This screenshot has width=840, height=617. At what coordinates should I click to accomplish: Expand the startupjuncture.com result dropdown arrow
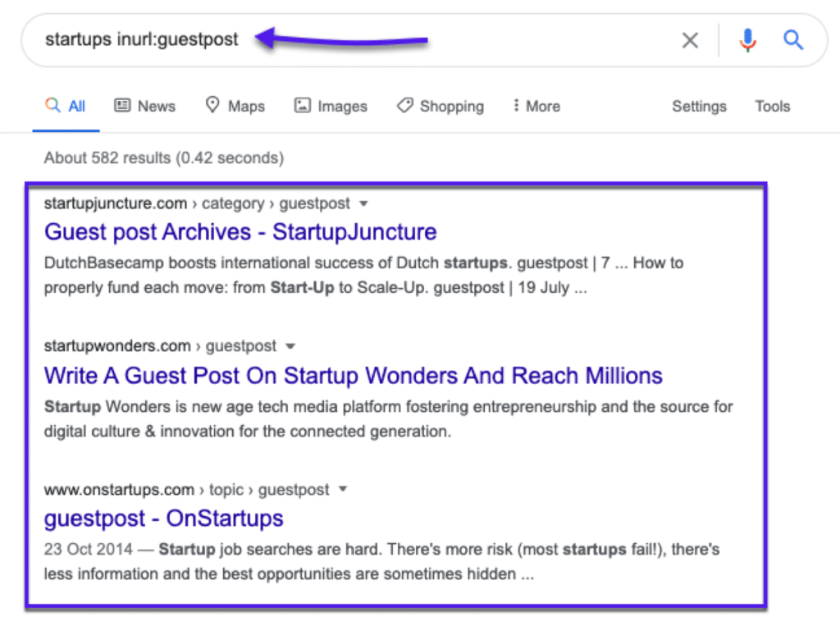363,203
